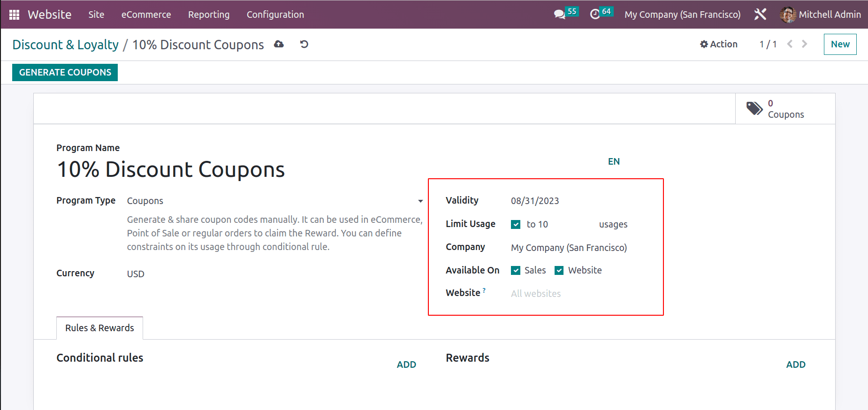Open the Reporting menu
Viewport: 868px width, 410px height.
[209, 15]
